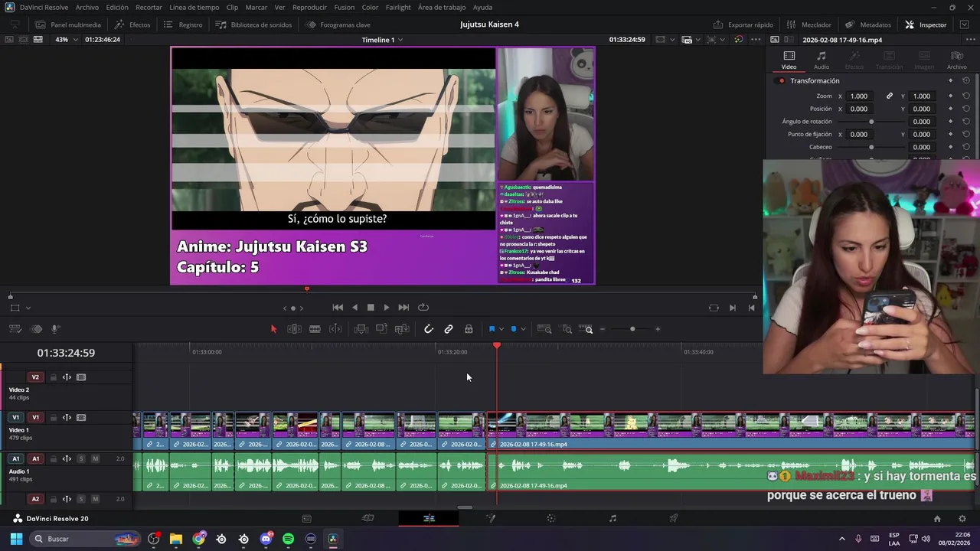
Task: Click the overwrite clip tool
Action: [381, 329]
